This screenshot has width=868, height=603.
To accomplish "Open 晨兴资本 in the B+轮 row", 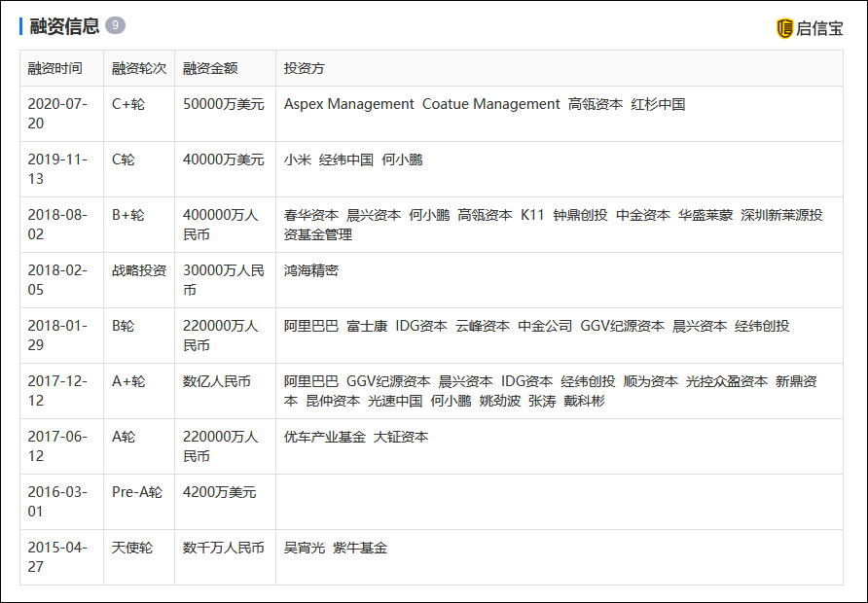I will [374, 215].
